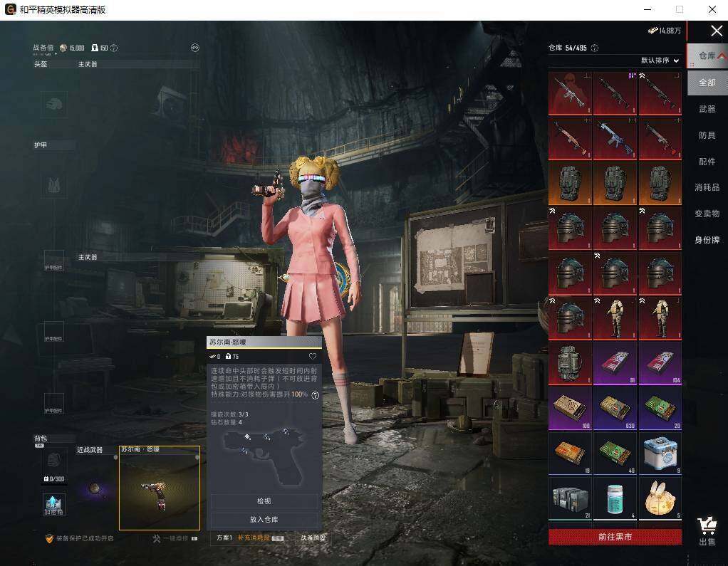This screenshot has width=728, height=566.
Task: Collapse the 仓库 side tab
Action: 707,56
